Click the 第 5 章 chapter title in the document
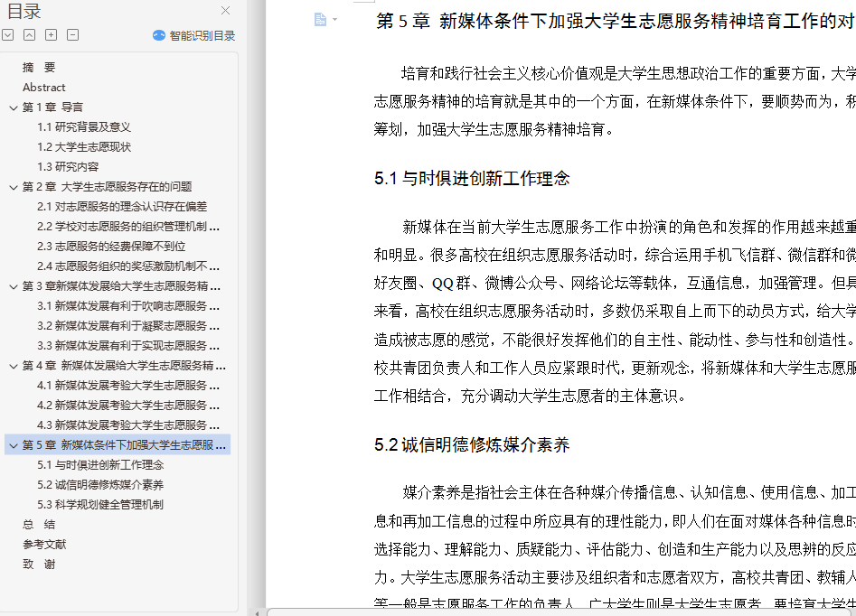The height and width of the screenshot is (616, 856). click(x=616, y=21)
